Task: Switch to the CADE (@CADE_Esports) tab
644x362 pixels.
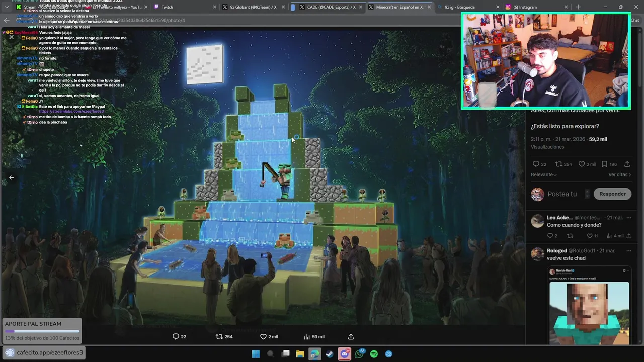Action: pyautogui.click(x=327, y=7)
